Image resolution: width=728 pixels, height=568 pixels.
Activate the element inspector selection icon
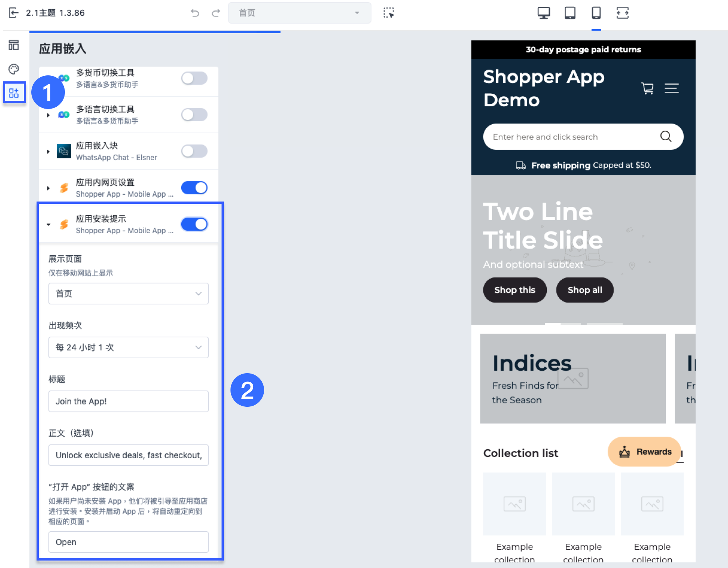(389, 13)
